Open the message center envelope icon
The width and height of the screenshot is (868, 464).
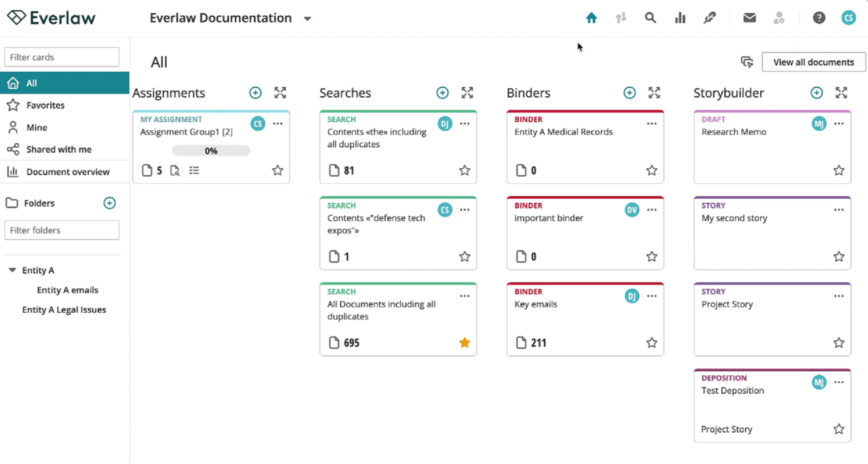(749, 18)
